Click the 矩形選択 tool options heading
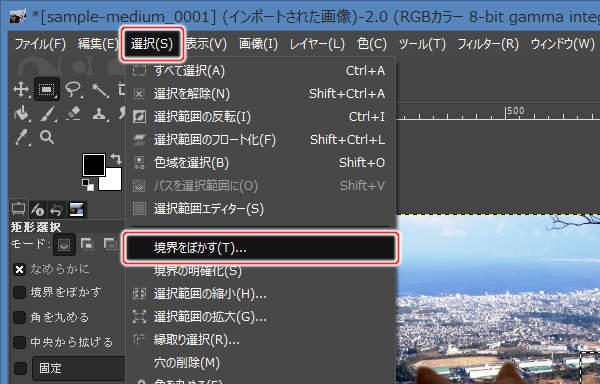This screenshot has height=384, width=600. (x=36, y=228)
